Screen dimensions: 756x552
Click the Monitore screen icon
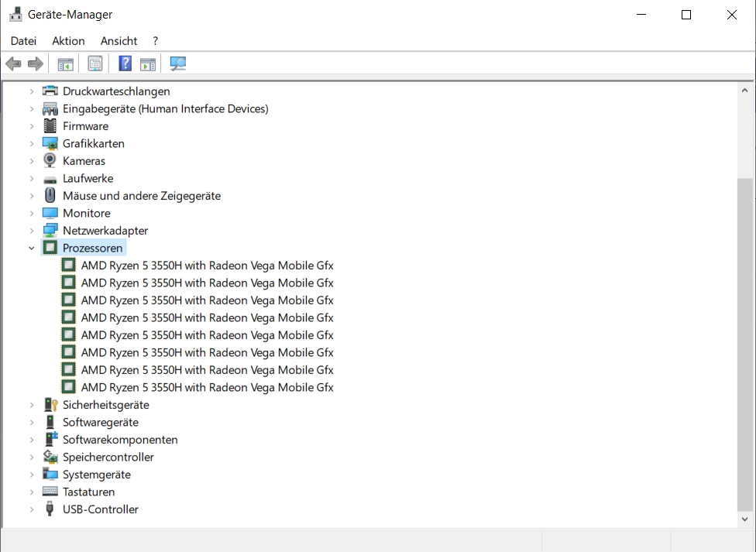[x=50, y=213]
